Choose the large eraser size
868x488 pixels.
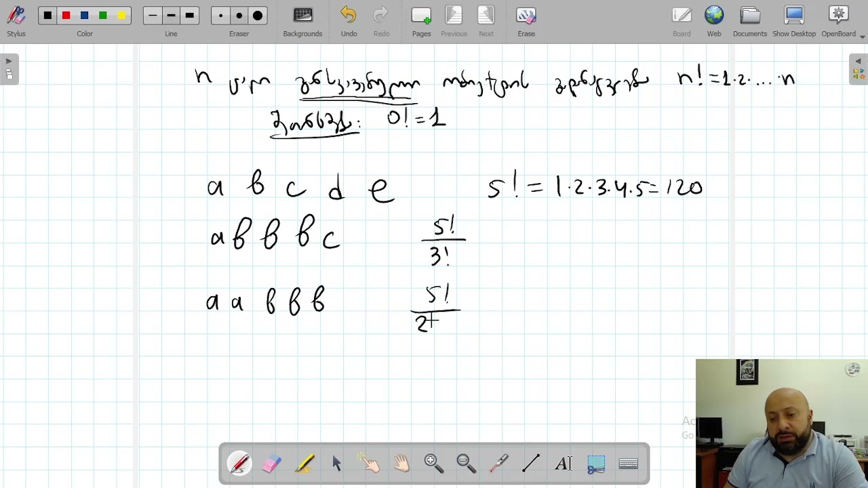(x=258, y=16)
